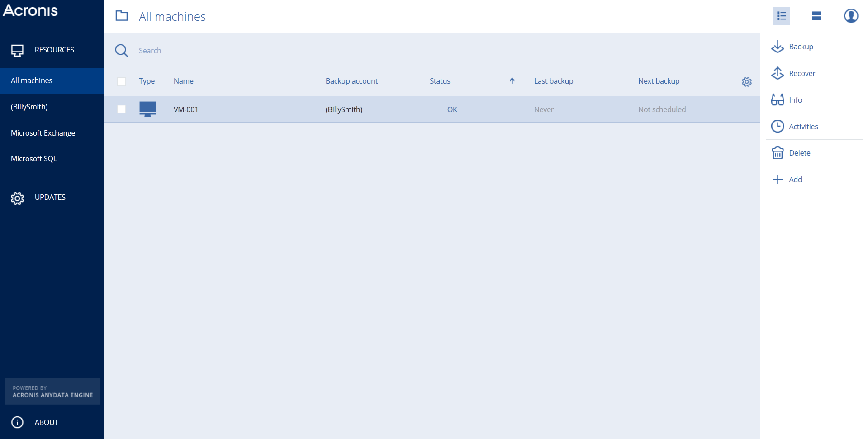Sort by Next backup column header
The width and height of the screenshot is (868, 439).
coord(659,81)
